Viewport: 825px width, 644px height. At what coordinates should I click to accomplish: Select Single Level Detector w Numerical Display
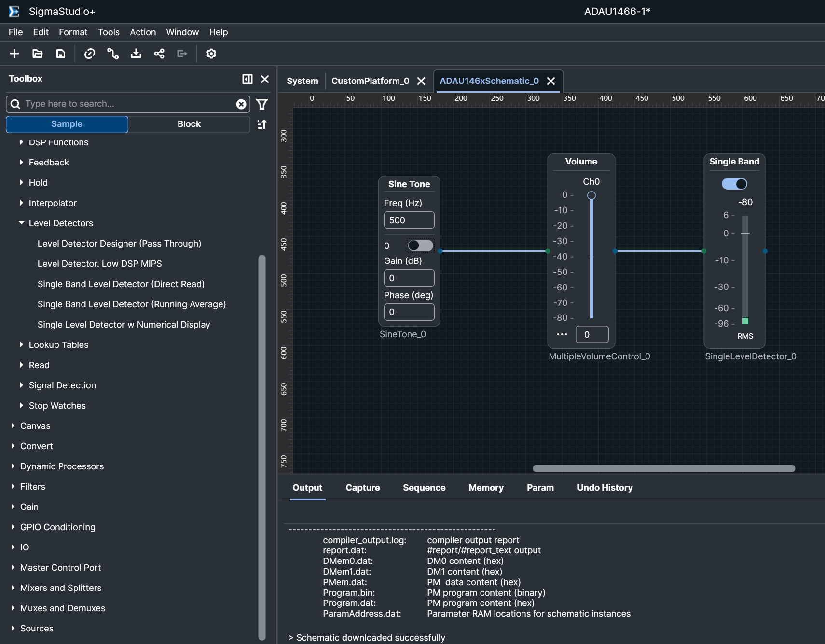click(x=124, y=325)
